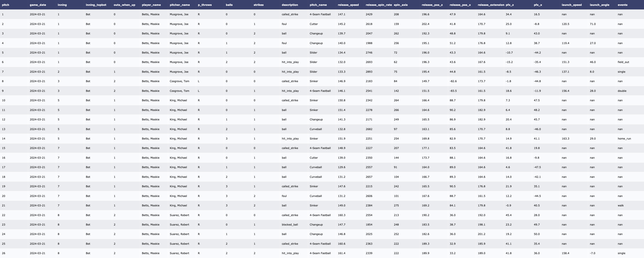
Task: Select the first Cosgrove, Tom pitcher cell
Action: pos(179,81)
